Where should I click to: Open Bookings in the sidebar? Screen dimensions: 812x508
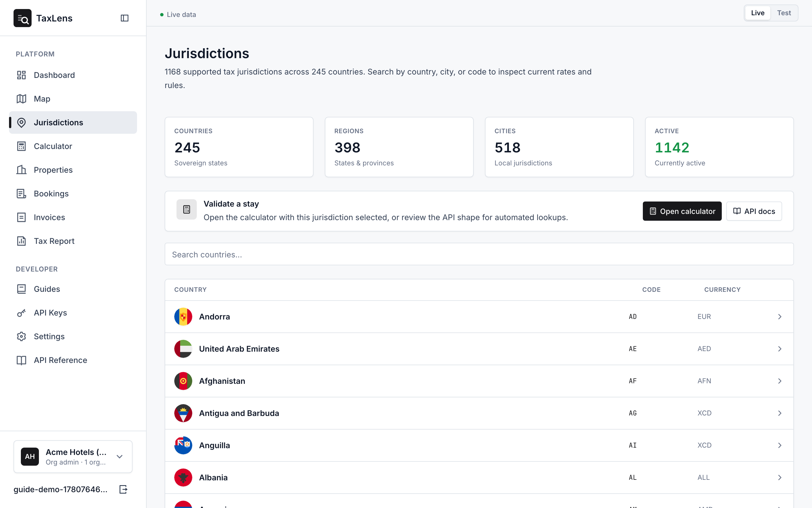pos(73,194)
